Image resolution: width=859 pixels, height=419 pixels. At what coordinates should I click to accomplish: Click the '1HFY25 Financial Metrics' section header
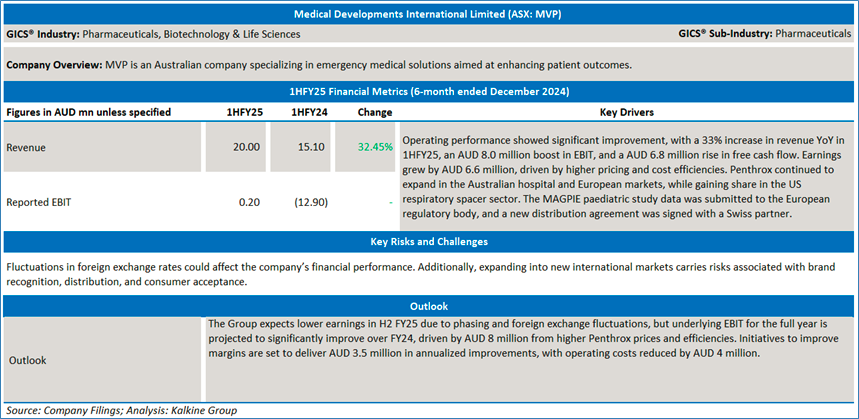430,92
